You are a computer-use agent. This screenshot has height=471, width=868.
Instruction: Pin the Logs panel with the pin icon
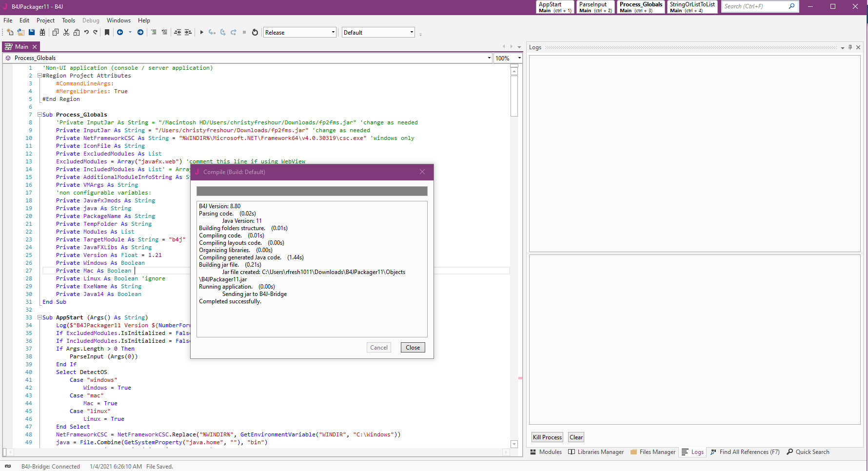pos(850,47)
